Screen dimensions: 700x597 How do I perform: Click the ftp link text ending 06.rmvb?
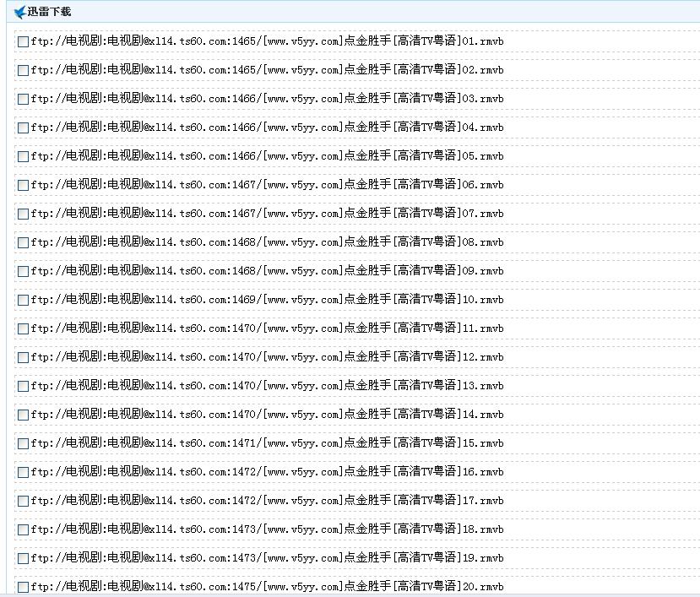click(x=268, y=184)
